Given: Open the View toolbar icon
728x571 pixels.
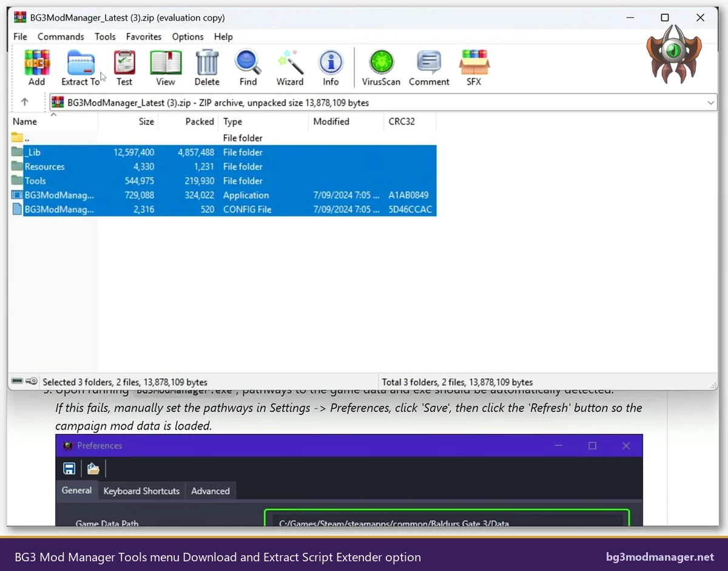Looking at the screenshot, I should click(x=166, y=63).
